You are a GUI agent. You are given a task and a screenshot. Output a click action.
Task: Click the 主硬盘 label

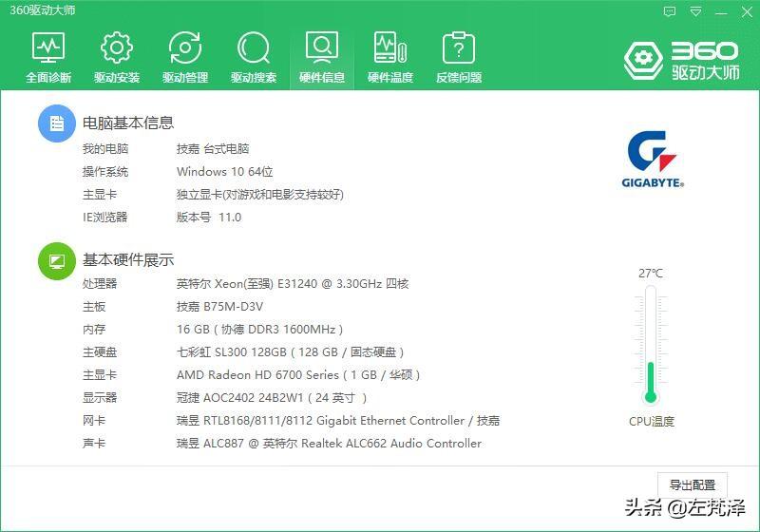tap(100, 352)
